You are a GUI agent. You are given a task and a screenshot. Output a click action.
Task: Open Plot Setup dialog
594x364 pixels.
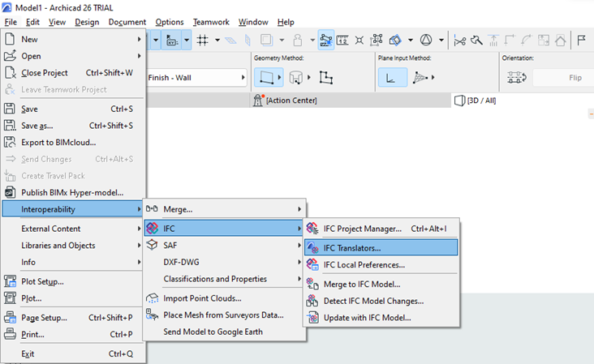pos(73,281)
